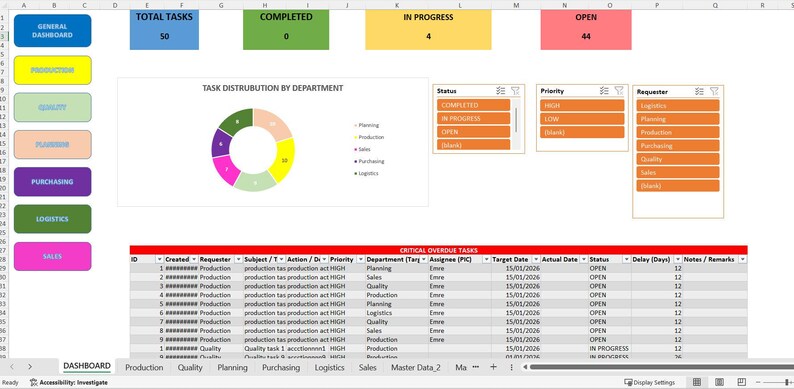Screen dimensions: 794x389
Task: Select the purple Purchasing donut segment
Action: [220, 144]
